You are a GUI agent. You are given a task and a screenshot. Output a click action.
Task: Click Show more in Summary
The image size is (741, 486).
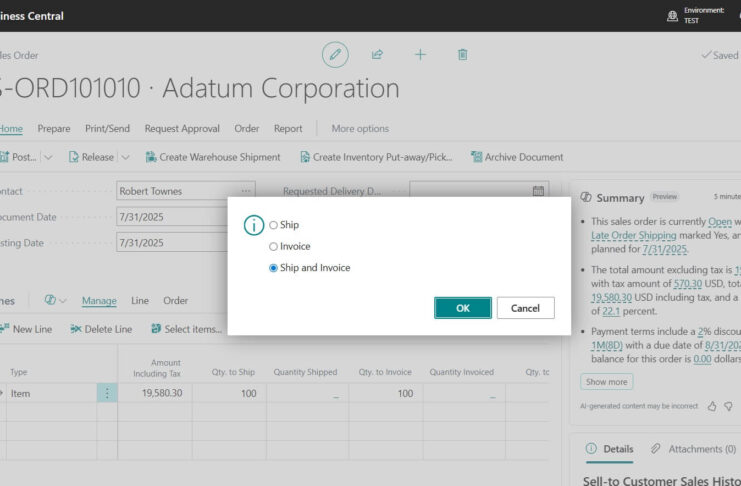(607, 382)
